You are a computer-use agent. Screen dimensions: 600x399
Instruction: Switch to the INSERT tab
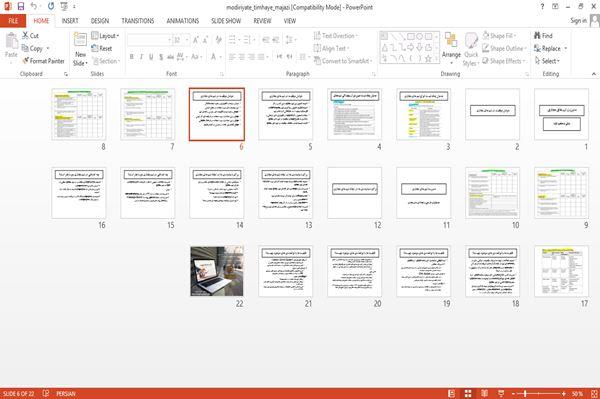coord(70,21)
